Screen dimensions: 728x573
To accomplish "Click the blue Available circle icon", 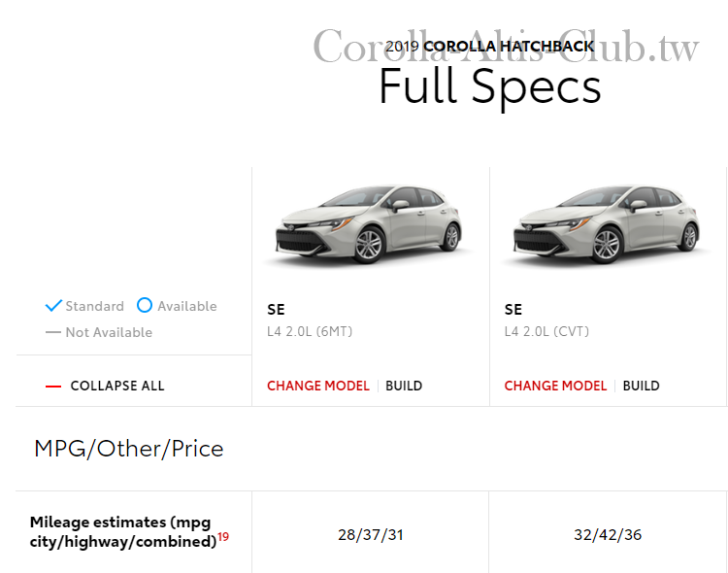I will (145, 305).
